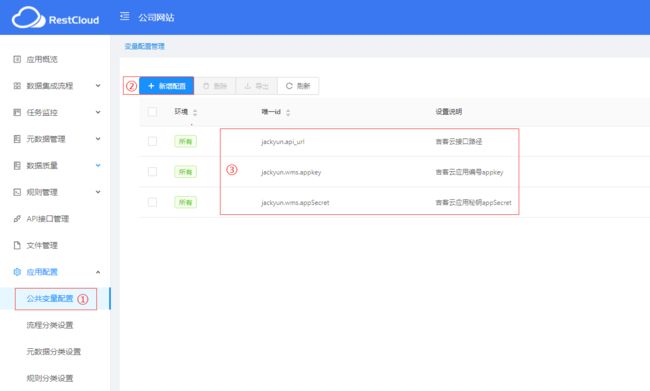Click the 数据集成流程 sidebar icon
The image size is (650, 391).
click(x=17, y=86)
